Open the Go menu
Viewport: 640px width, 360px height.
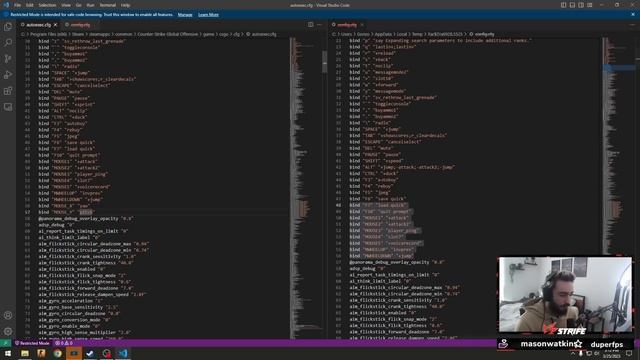(x=78, y=5)
